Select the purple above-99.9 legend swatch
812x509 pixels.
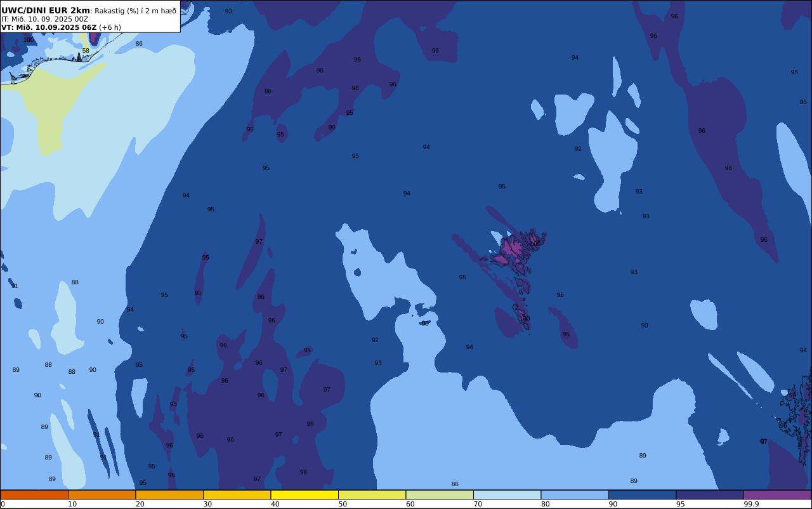pos(777,494)
